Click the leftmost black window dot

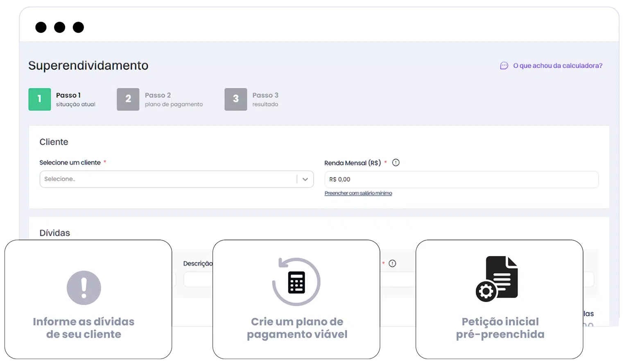[41, 27]
